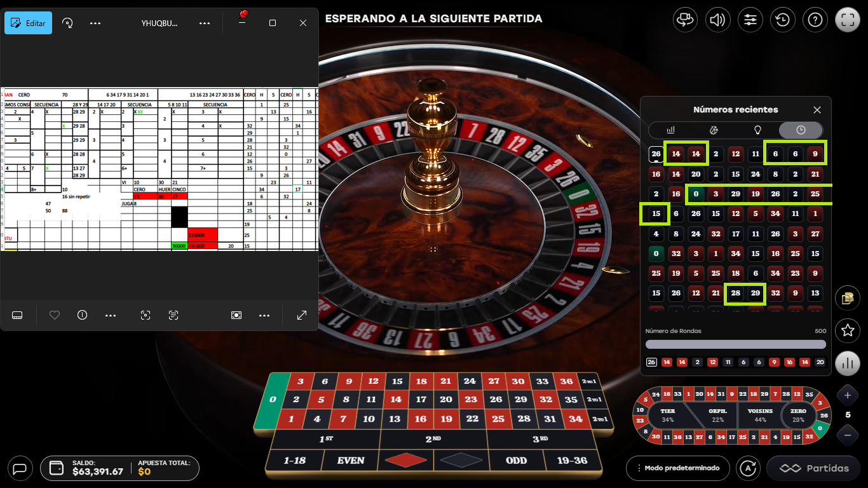Close the Números recientes panel

[x=817, y=110]
